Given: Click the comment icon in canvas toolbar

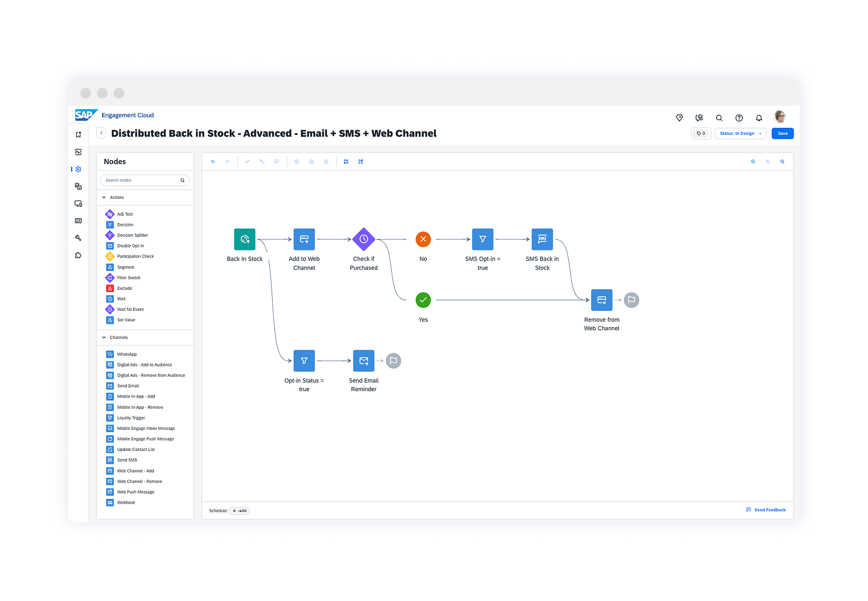Looking at the screenshot, I should (277, 162).
